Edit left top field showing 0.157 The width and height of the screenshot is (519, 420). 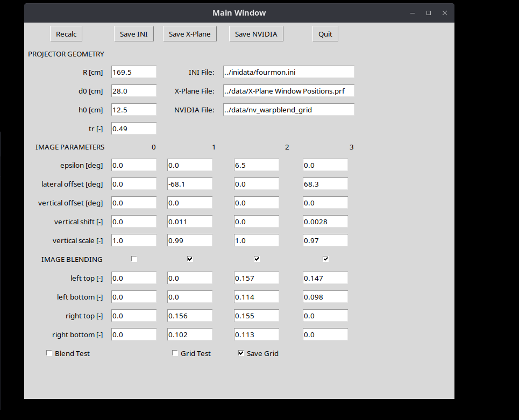(256, 278)
